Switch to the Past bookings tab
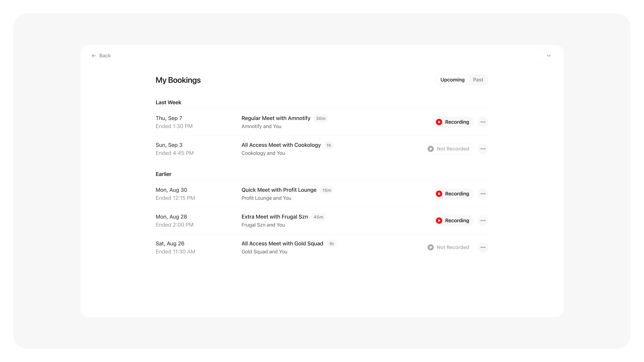Image resolution: width=644 pixels, height=362 pixels. pyautogui.click(x=478, y=80)
